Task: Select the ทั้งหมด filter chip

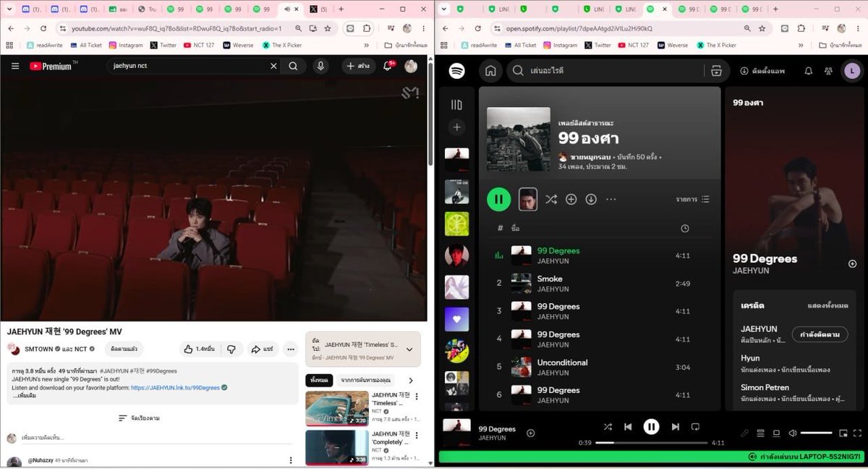Action: click(319, 380)
